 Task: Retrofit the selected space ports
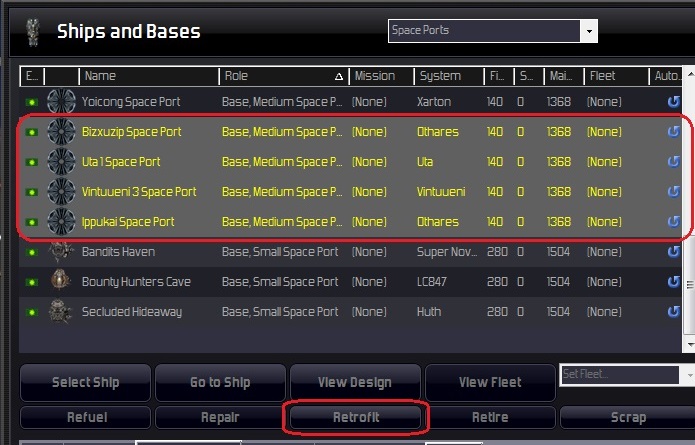click(x=355, y=418)
